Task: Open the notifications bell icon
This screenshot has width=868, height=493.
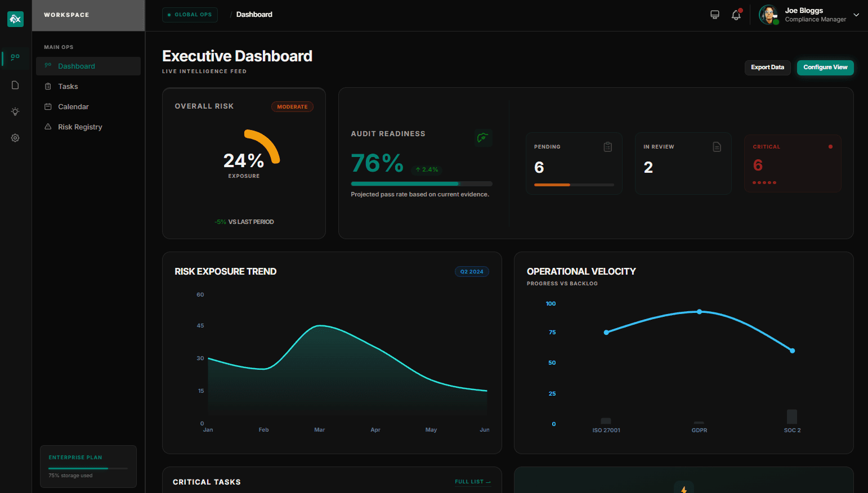Action: click(x=736, y=15)
